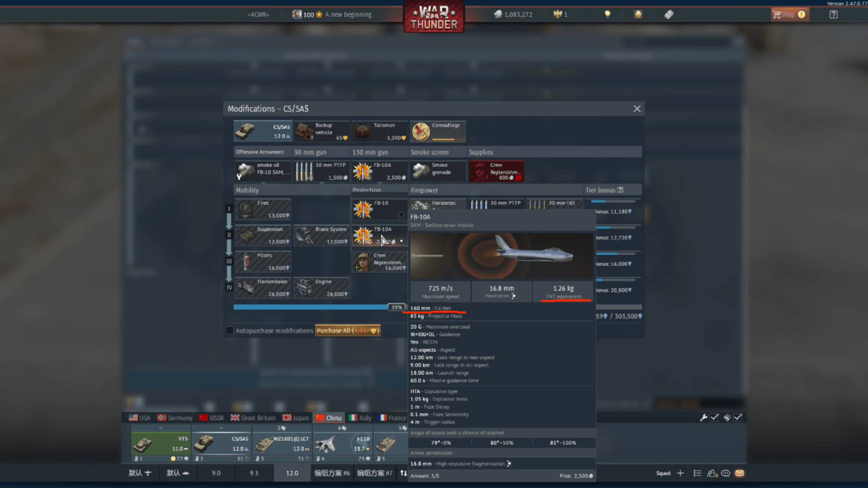The width and height of the screenshot is (868, 488).
Task: Select the WZ1001(E) LCT crew slot
Action: point(282,444)
